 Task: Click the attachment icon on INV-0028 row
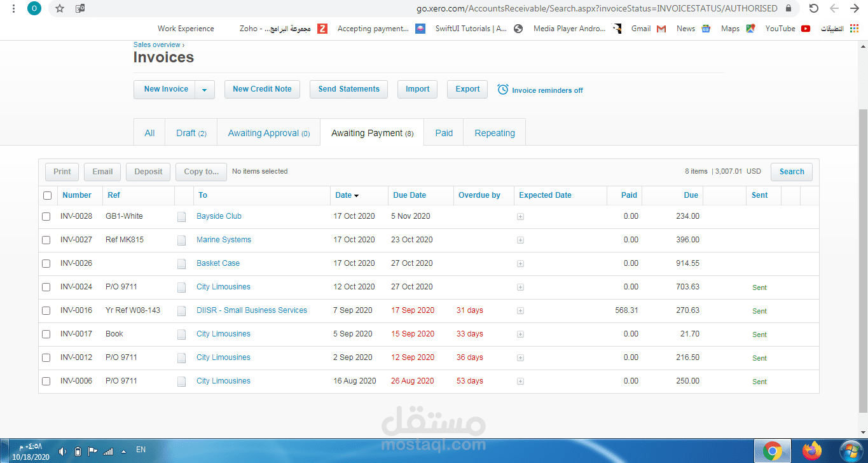pyautogui.click(x=182, y=216)
